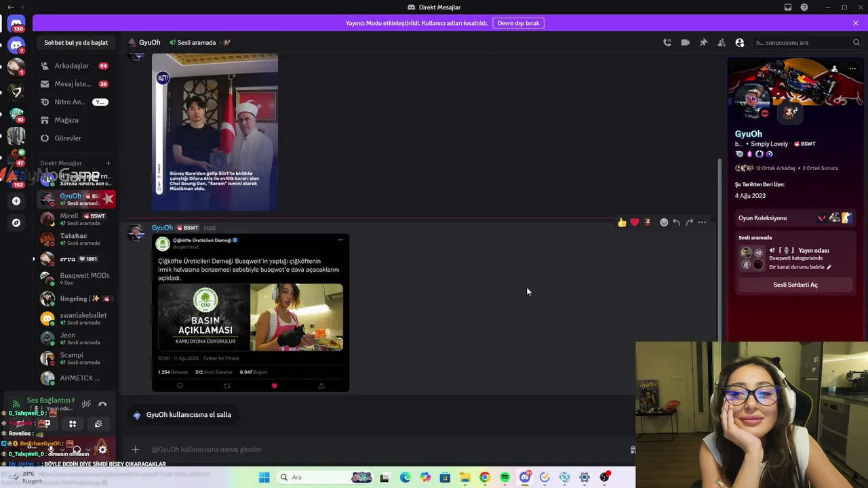The image size is (868, 488).
Task: Click GyuOh's username on the message
Action: (162, 228)
